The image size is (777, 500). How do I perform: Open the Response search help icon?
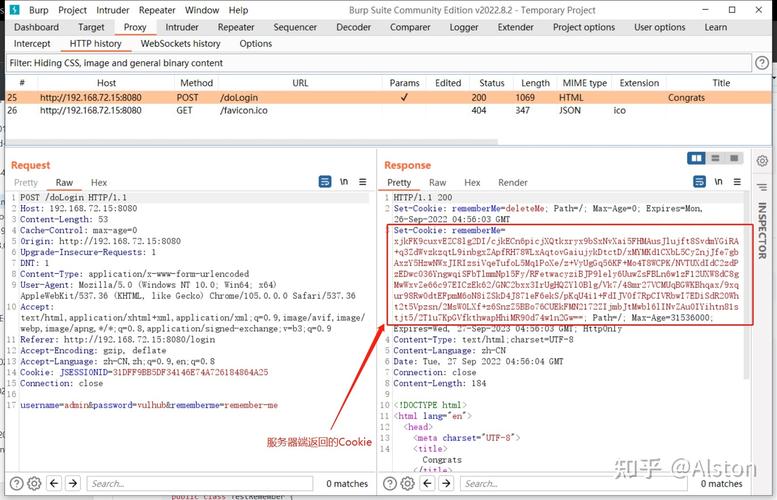[390, 483]
